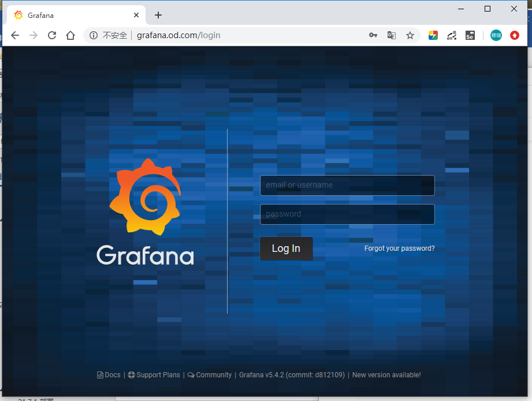Open the Docs footer link
This screenshot has height=401, width=532.
(x=109, y=375)
